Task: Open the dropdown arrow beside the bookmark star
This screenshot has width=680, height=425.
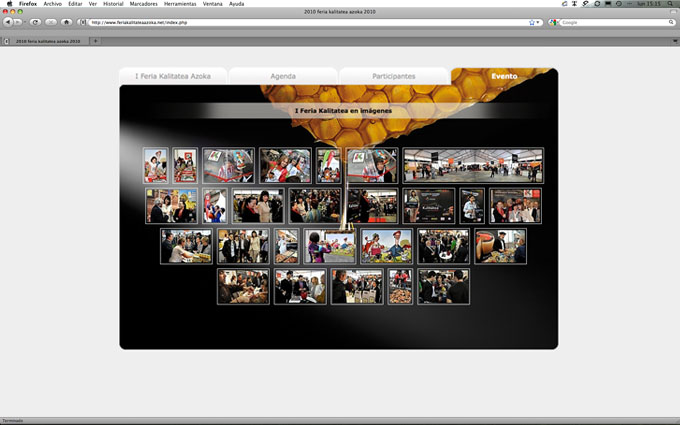Action: (x=538, y=22)
